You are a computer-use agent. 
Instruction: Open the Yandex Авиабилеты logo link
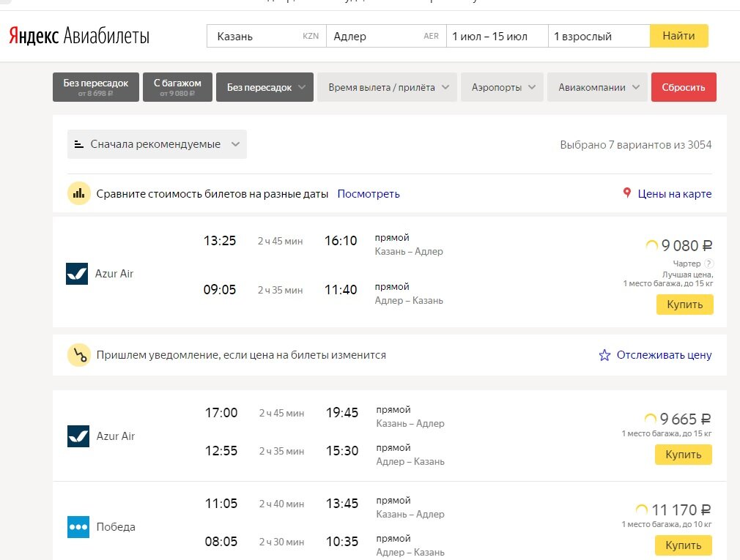click(79, 36)
